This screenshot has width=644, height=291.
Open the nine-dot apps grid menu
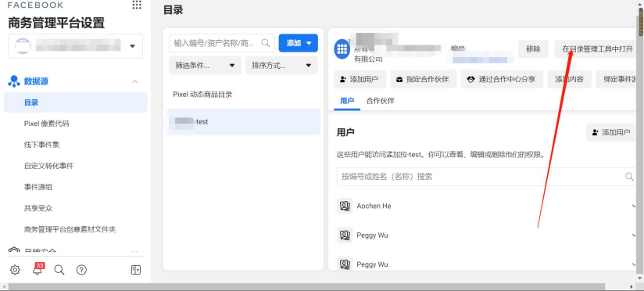pyautogui.click(x=137, y=5)
